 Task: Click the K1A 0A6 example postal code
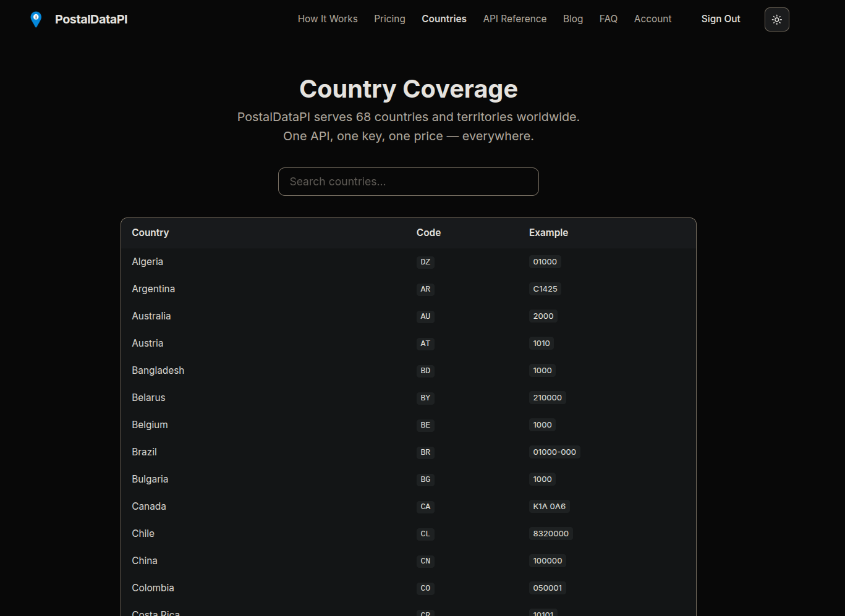tap(550, 507)
